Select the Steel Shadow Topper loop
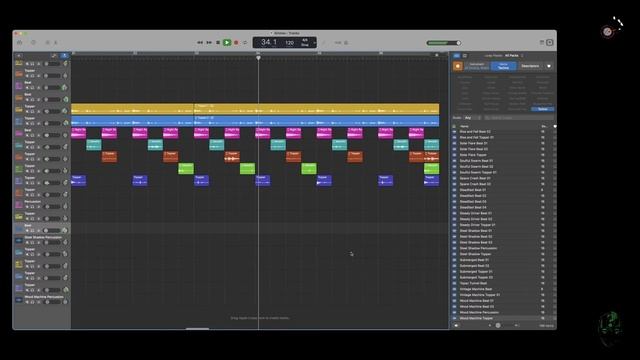Viewport: 640px width, 360px height. tap(475, 254)
